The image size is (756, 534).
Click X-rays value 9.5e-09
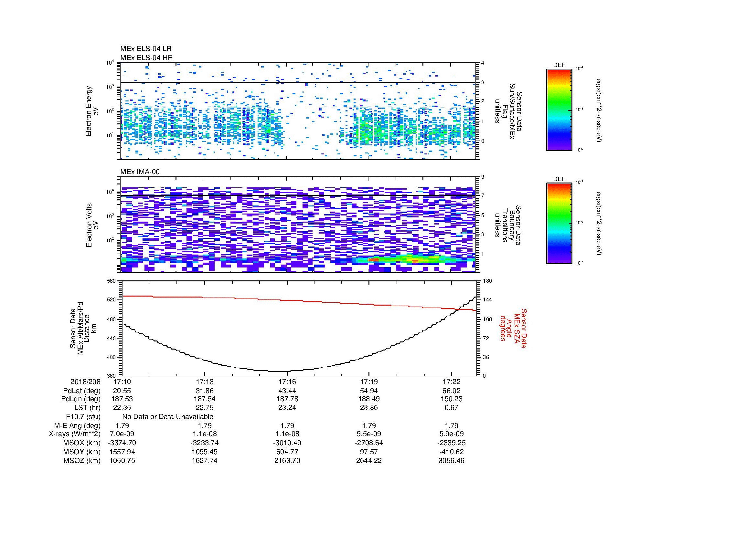[369, 434]
